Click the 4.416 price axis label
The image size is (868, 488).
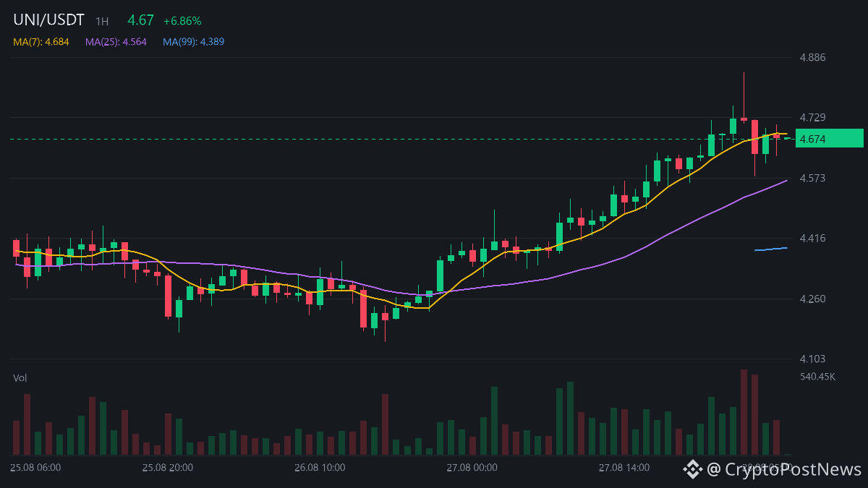coord(812,238)
